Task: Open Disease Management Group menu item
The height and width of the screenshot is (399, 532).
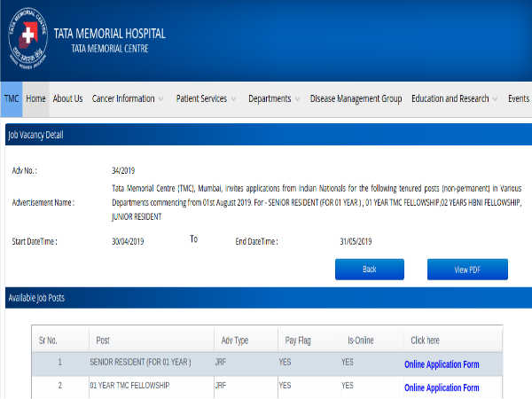Action: tap(356, 98)
